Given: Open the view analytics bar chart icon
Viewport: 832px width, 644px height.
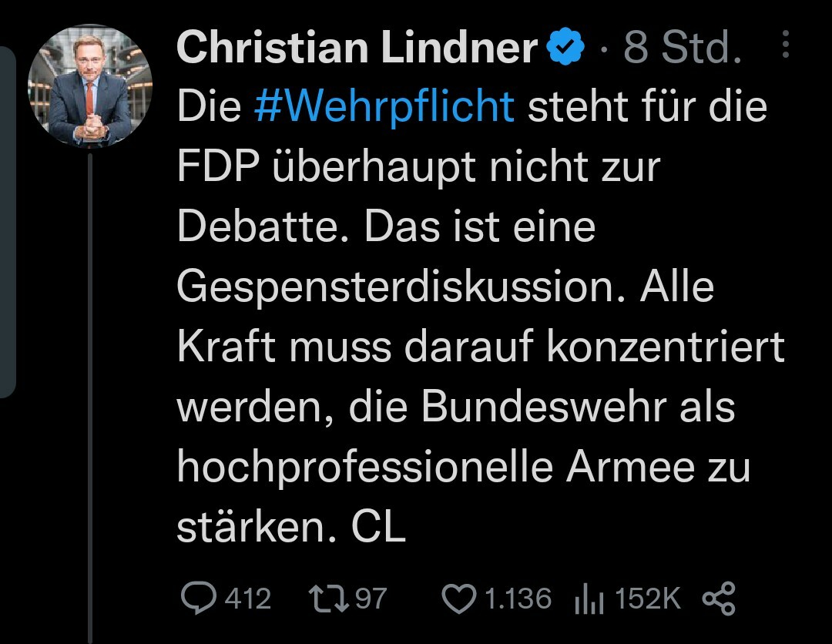Looking at the screenshot, I should point(589,599).
